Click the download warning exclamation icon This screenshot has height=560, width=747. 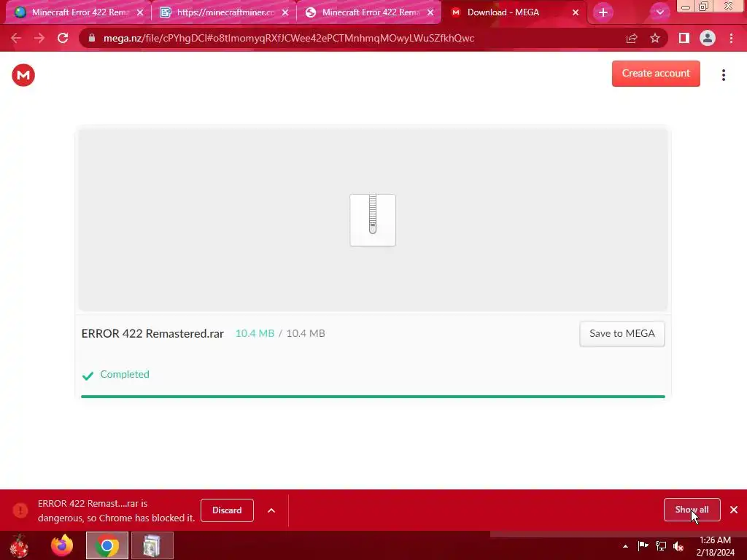20,510
